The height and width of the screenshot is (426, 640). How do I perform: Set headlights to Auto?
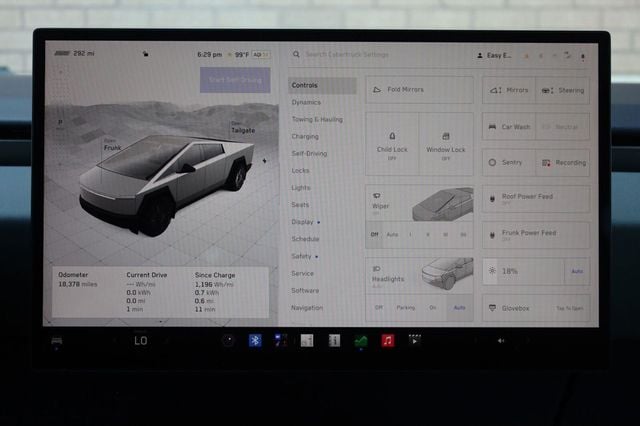pyautogui.click(x=460, y=307)
